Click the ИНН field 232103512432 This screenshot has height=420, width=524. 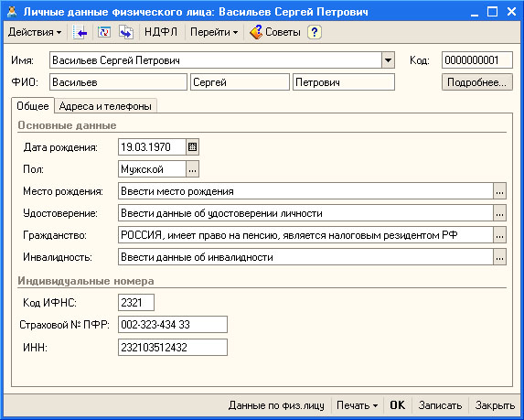pos(173,348)
